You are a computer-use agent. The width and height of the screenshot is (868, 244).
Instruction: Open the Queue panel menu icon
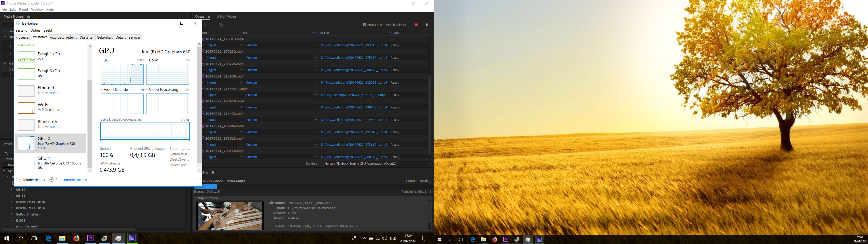coord(209,16)
